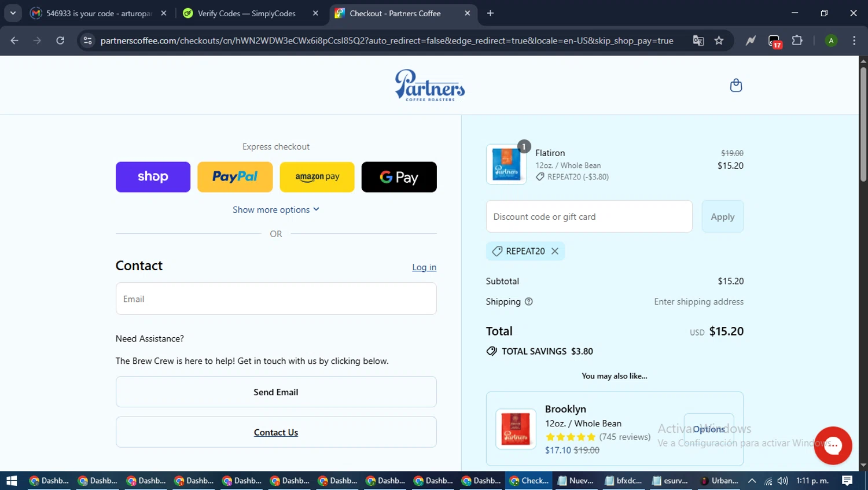Remove the REPEAT20 discount code

(554, 251)
